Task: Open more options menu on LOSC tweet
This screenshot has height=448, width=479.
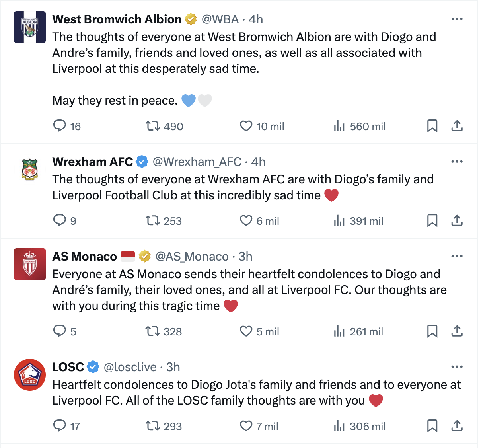Action: [x=457, y=367]
